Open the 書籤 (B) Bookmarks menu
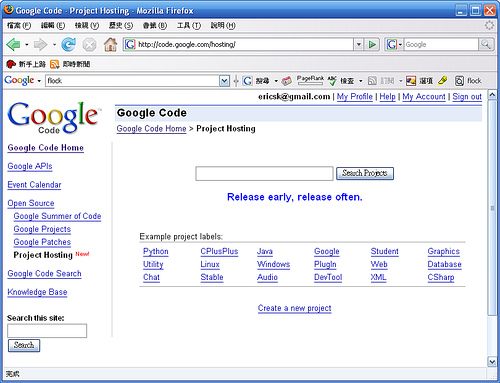500x383 pixels. [155, 25]
